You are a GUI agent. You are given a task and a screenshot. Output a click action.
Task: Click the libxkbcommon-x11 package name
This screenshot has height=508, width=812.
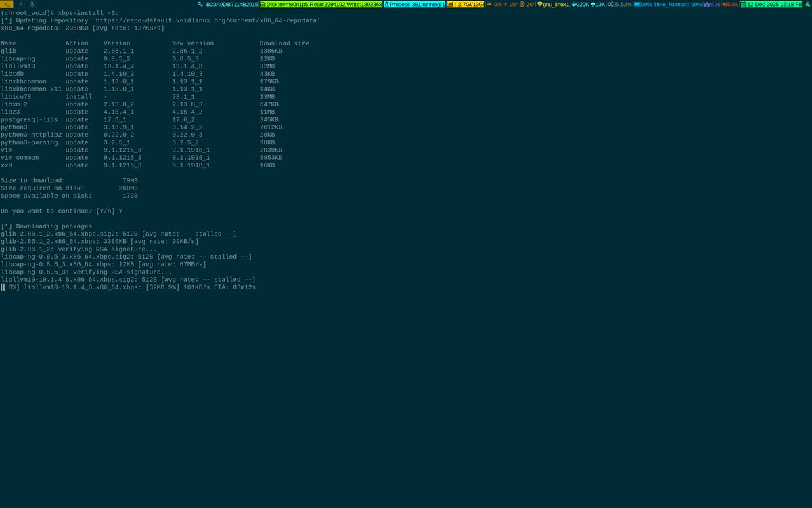pyautogui.click(x=31, y=89)
